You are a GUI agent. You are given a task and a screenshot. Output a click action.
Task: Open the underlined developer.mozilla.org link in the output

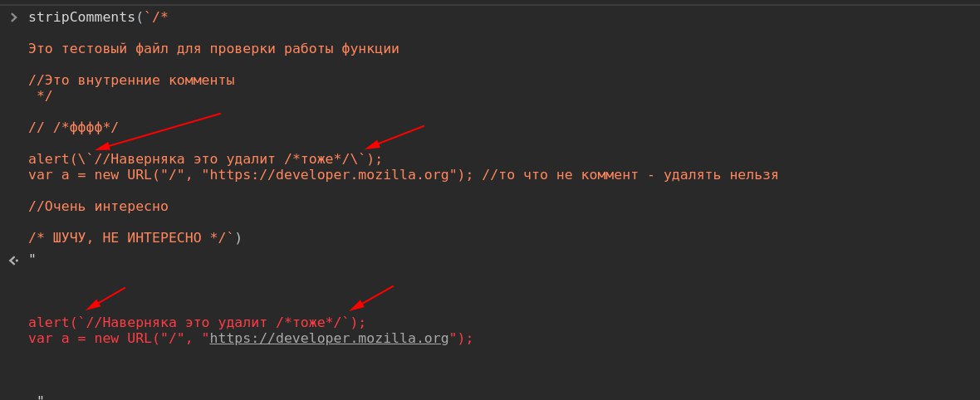[x=330, y=339]
